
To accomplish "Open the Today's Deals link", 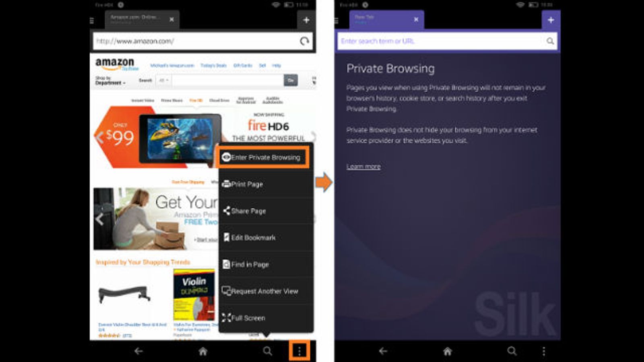I will pyautogui.click(x=213, y=66).
